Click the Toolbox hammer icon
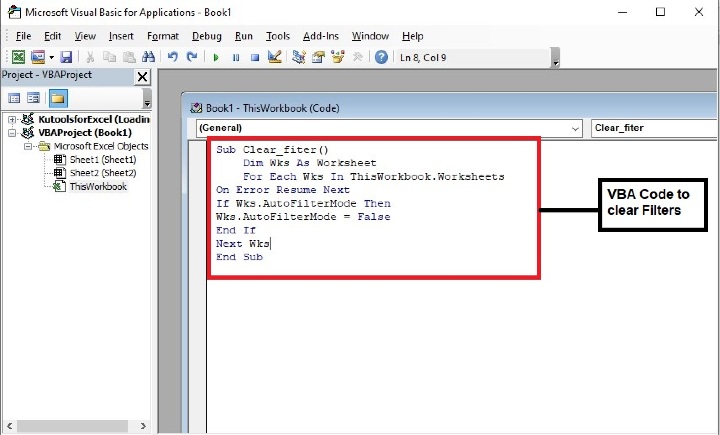 click(357, 57)
